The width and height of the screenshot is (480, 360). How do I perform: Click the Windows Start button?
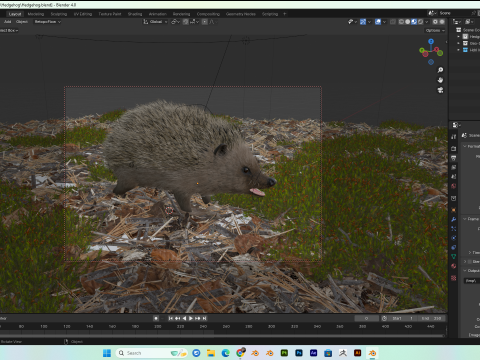[107, 353]
